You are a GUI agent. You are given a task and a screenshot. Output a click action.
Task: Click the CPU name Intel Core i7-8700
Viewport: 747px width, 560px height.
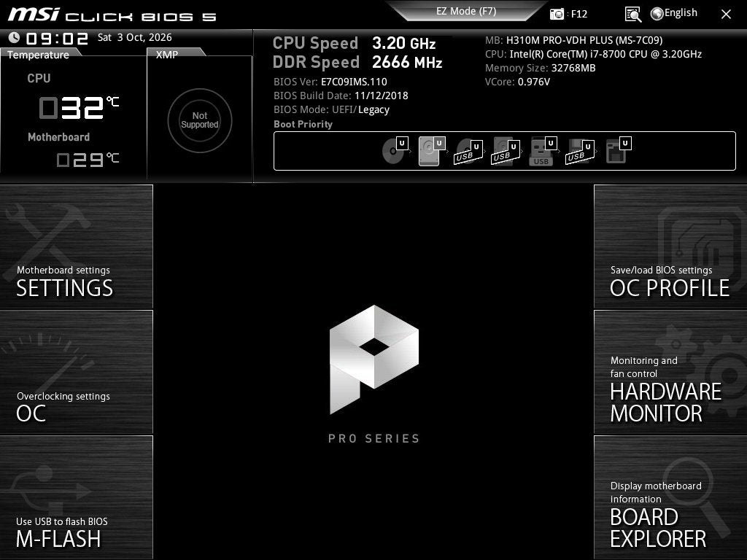[x=605, y=54]
